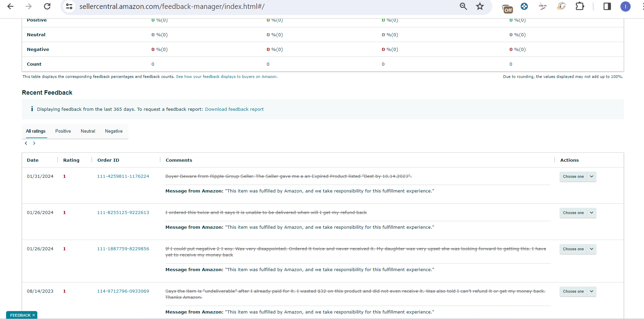This screenshot has width=644, height=319.
Task: Click the Comments column header
Action: tap(179, 160)
